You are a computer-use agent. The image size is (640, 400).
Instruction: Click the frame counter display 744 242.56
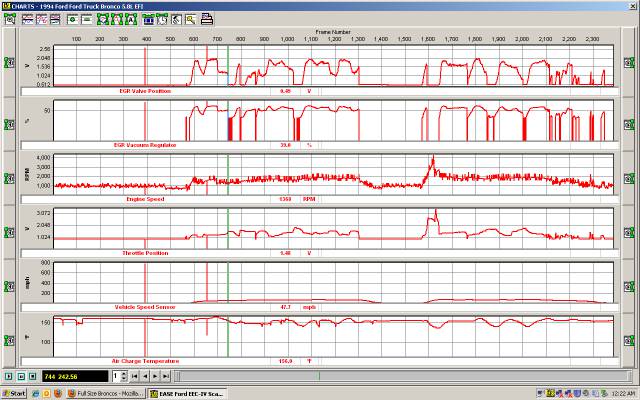(75, 376)
